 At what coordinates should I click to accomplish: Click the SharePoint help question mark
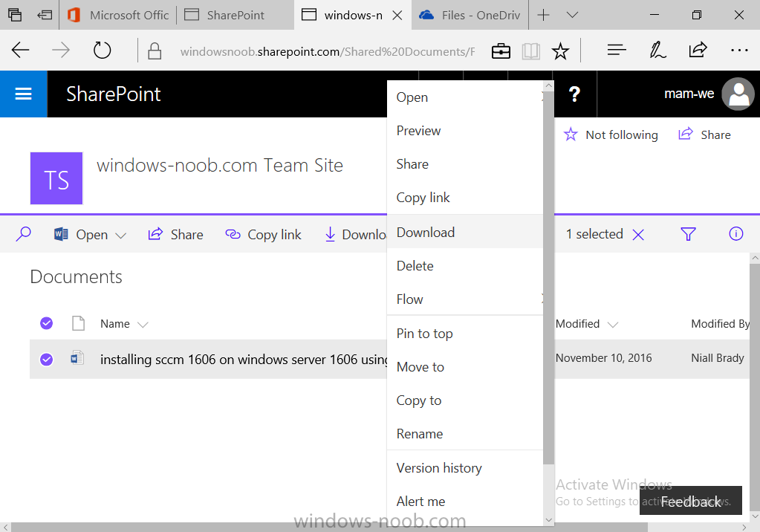574,94
